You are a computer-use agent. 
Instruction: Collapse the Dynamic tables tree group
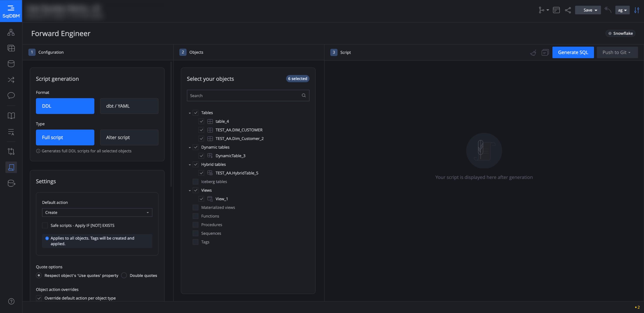[190, 148]
